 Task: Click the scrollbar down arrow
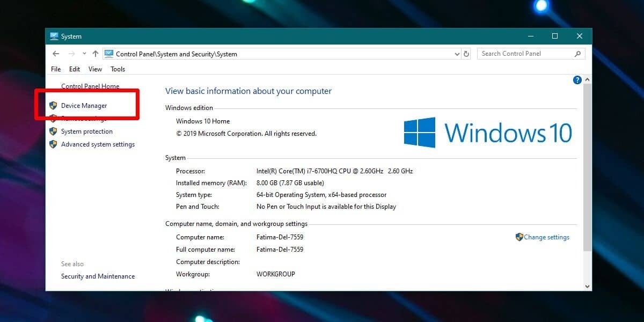tap(587, 287)
